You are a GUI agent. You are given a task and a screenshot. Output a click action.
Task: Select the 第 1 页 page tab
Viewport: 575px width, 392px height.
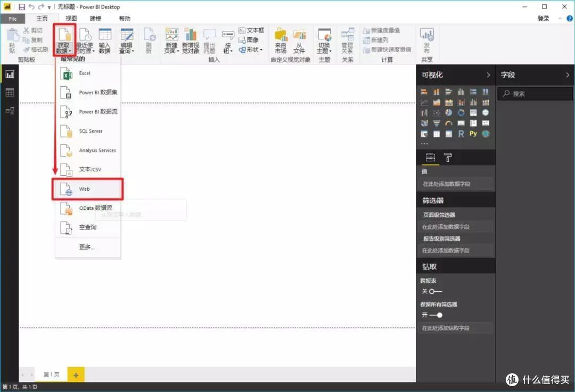pyautogui.click(x=51, y=375)
